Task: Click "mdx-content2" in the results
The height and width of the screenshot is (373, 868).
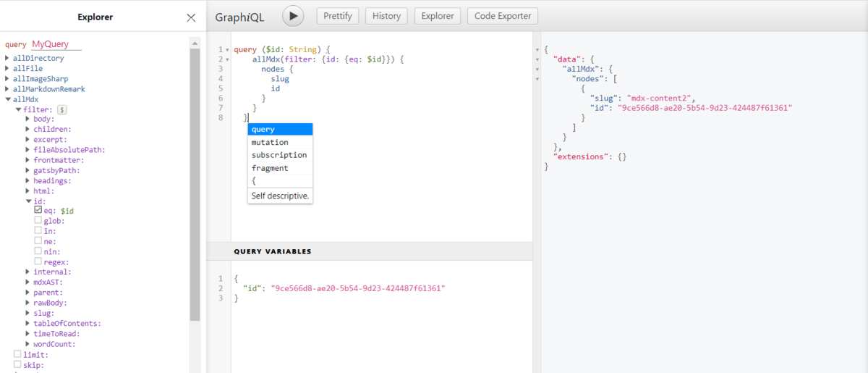Action: point(660,98)
